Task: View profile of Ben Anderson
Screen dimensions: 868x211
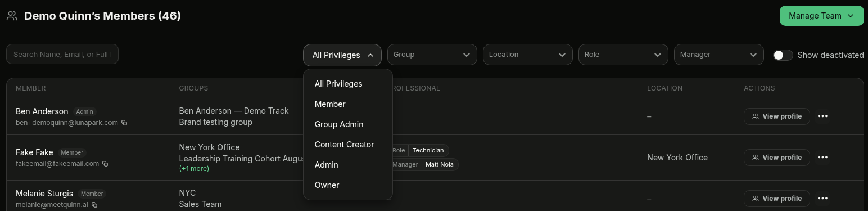Action: (777, 116)
